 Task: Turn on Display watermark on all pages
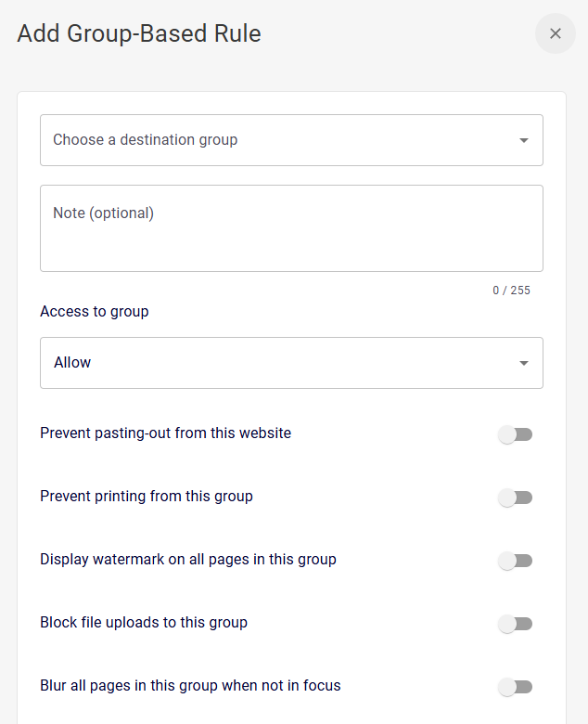pos(515,561)
